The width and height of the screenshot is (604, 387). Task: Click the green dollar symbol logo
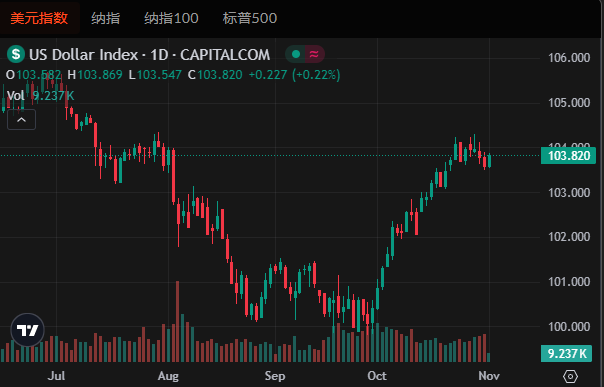tap(16, 54)
